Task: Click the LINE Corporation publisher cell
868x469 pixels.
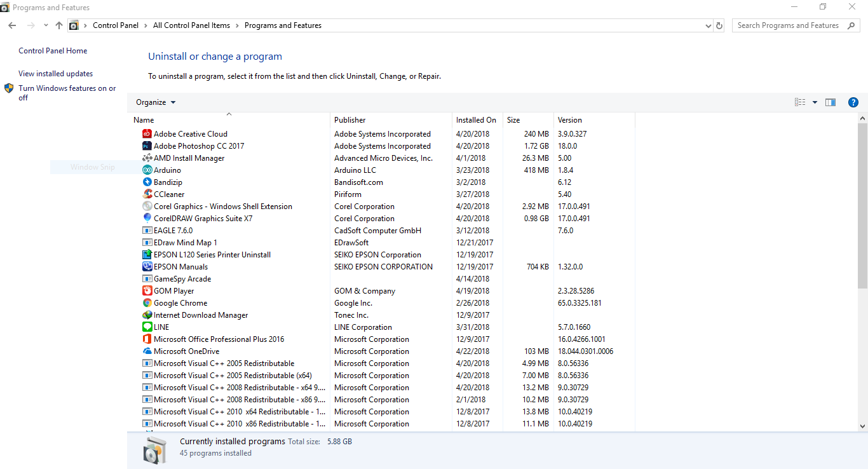Action: pos(363,327)
